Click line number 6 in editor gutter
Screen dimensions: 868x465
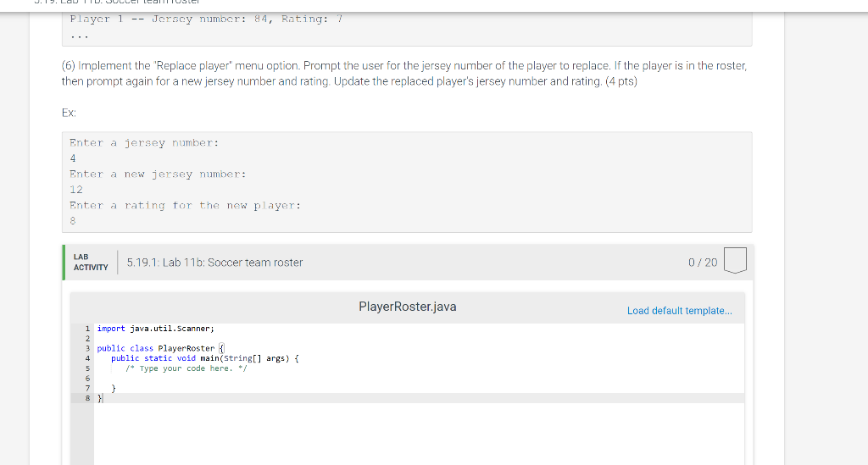(x=87, y=379)
